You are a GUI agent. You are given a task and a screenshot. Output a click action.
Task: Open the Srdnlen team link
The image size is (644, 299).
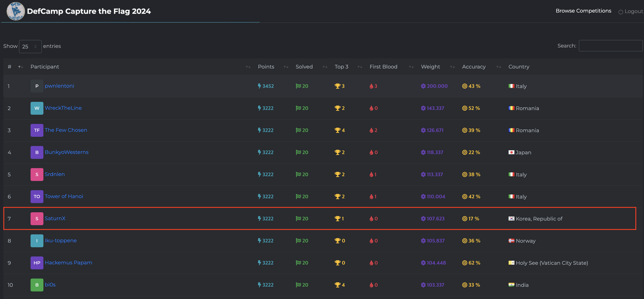55,175
